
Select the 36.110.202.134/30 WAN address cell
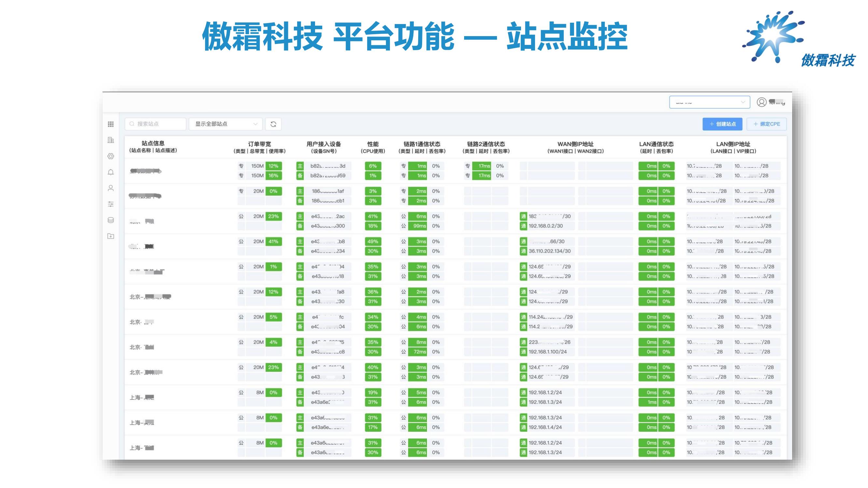pyautogui.click(x=549, y=251)
